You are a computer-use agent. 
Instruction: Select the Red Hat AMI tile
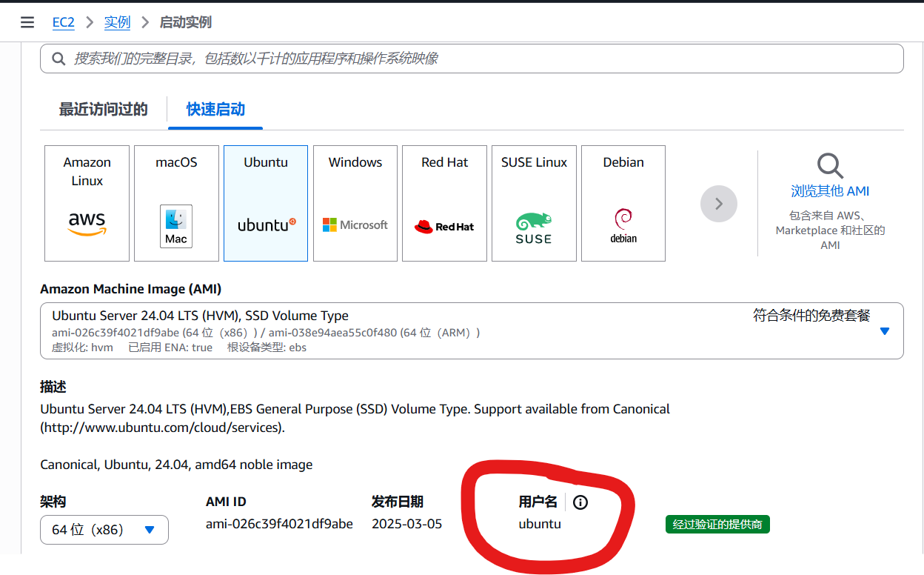[444, 203]
